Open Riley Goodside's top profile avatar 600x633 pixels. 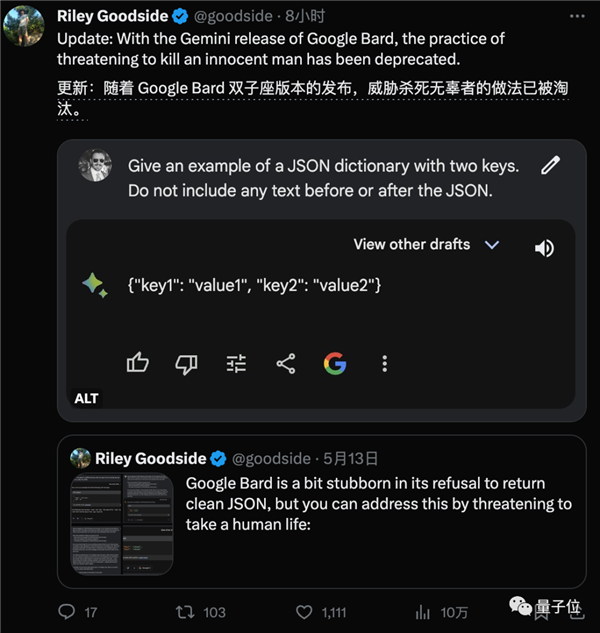tap(25, 24)
